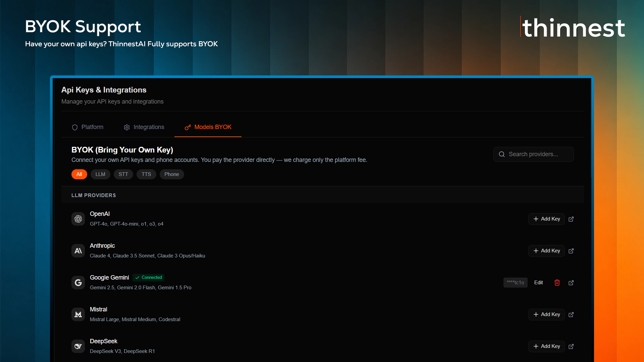Click the gear icon on Integrations tab
Screen dimensions: 644x362
[x=127, y=127]
